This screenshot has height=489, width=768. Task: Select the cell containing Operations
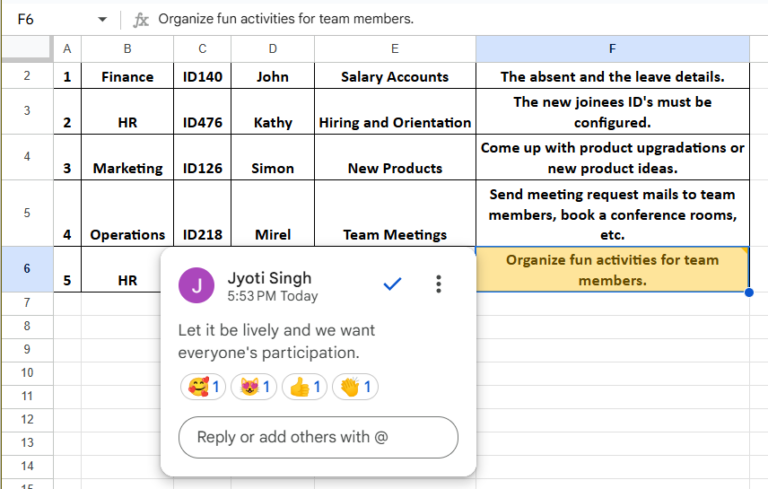tap(127, 214)
